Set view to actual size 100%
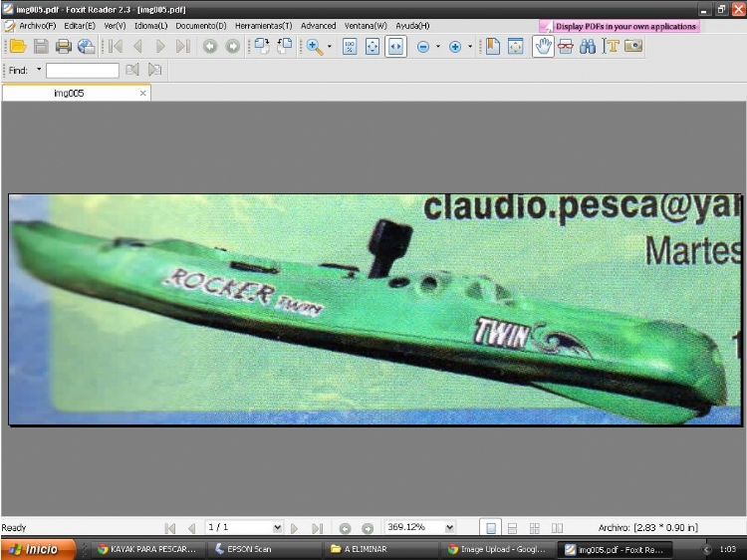The width and height of the screenshot is (747, 560). point(350,47)
